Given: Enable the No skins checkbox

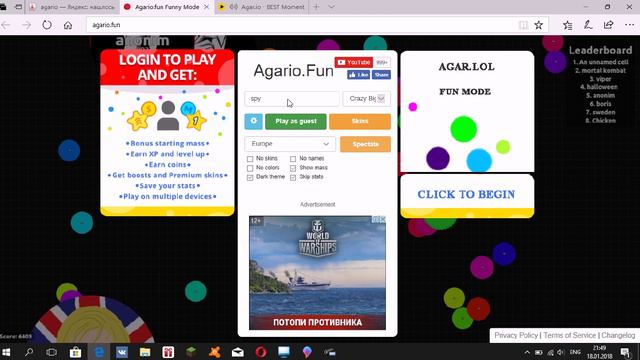Looking at the screenshot, I should tap(250, 159).
